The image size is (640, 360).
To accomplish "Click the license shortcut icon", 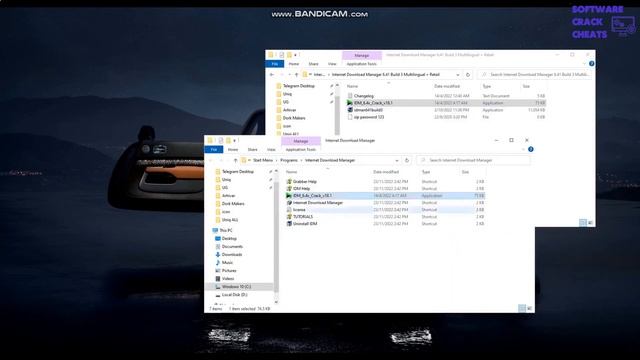I will [x=289, y=209].
